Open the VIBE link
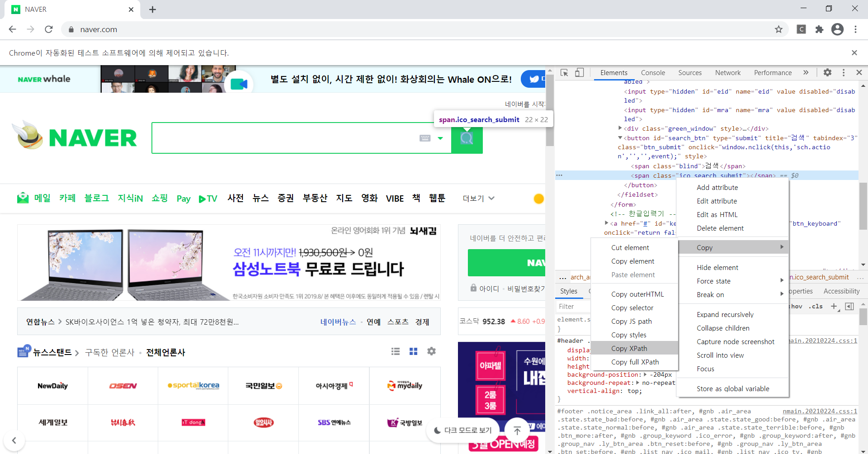Screen dimensions: 868x454 pyautogui.click(x=395, y=199)
